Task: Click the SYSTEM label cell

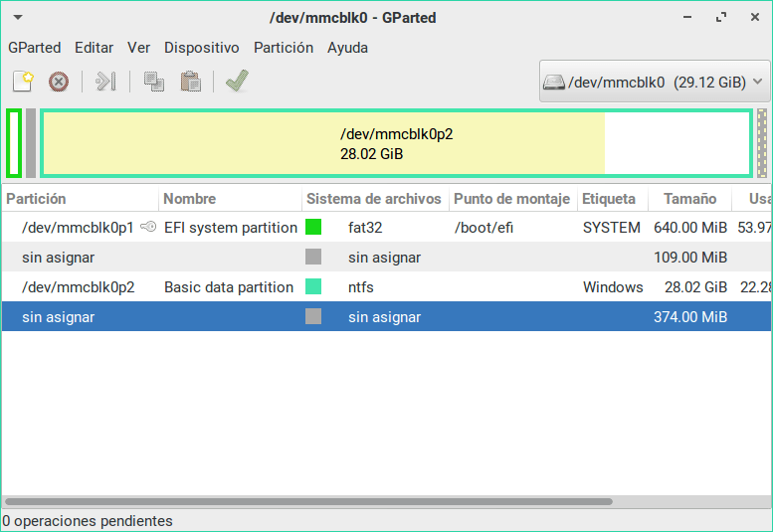Action: [x=611, y=227]
